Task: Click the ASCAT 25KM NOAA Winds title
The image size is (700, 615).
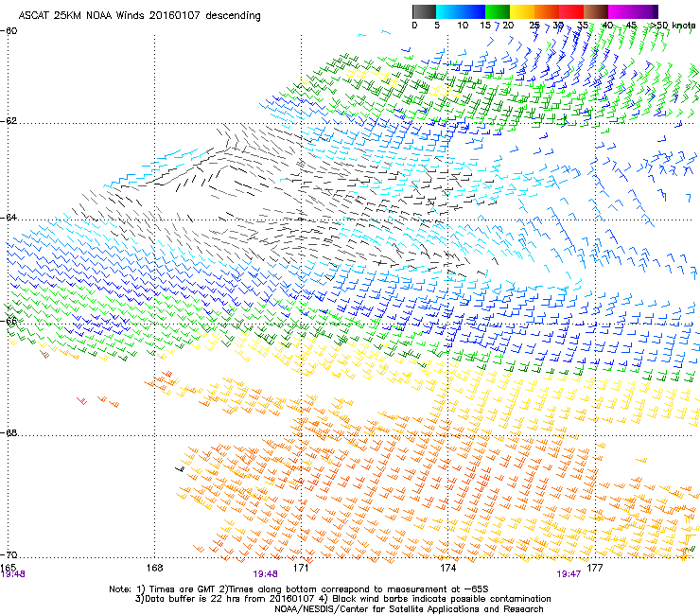Action: pos(139,15)
